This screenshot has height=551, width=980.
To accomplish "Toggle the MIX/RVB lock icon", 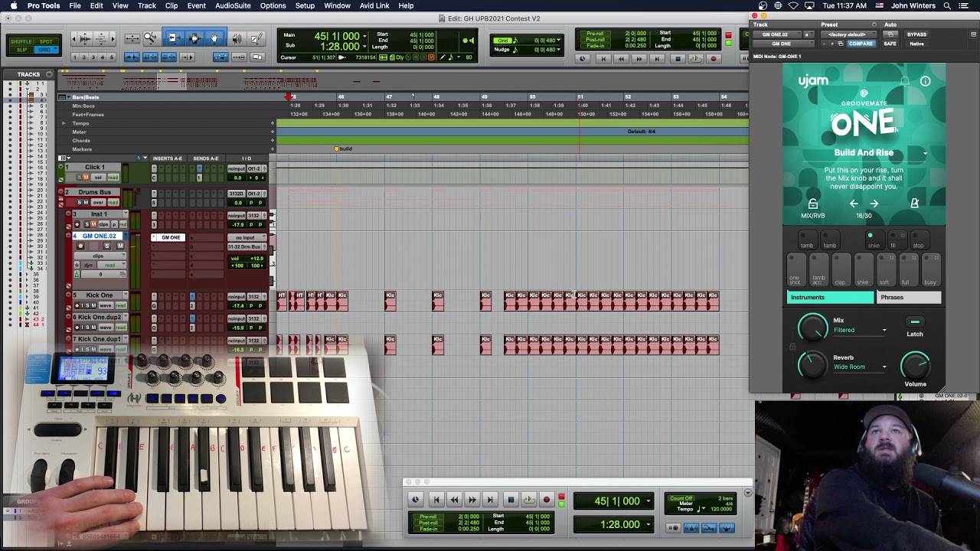I will click(813, 204).
